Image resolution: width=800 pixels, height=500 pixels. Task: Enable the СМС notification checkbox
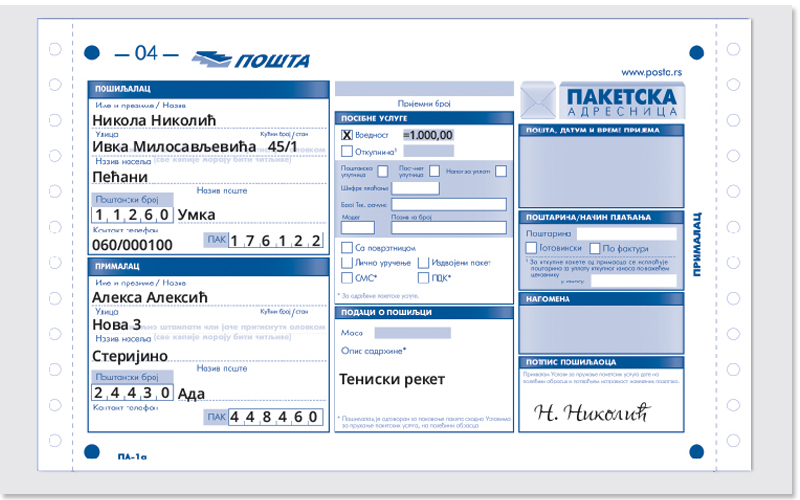pos(346,278)
